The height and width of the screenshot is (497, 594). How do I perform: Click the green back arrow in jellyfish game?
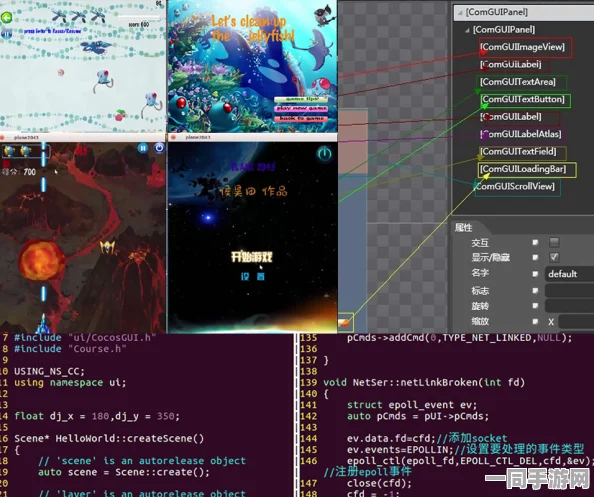point(6,17)
